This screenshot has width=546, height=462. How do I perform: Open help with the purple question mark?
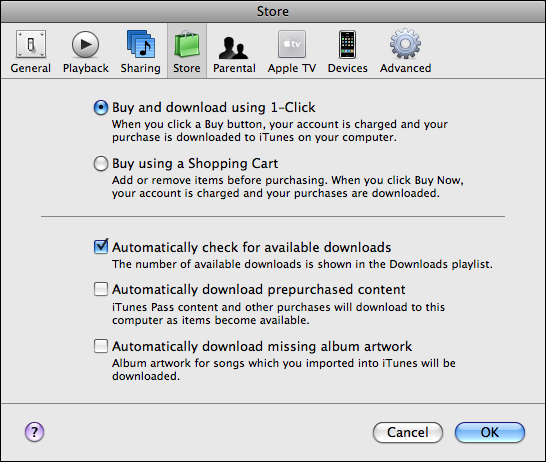pos(34,432)
